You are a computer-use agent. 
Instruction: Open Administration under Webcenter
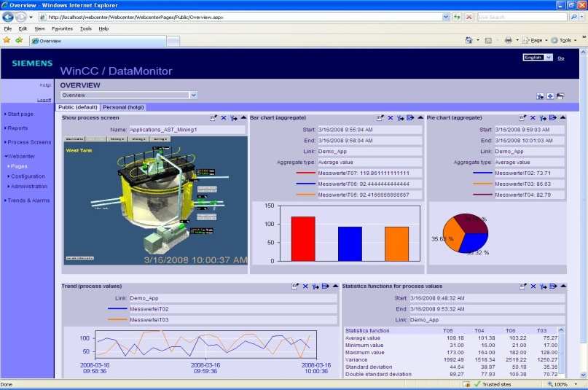[29, 187]
